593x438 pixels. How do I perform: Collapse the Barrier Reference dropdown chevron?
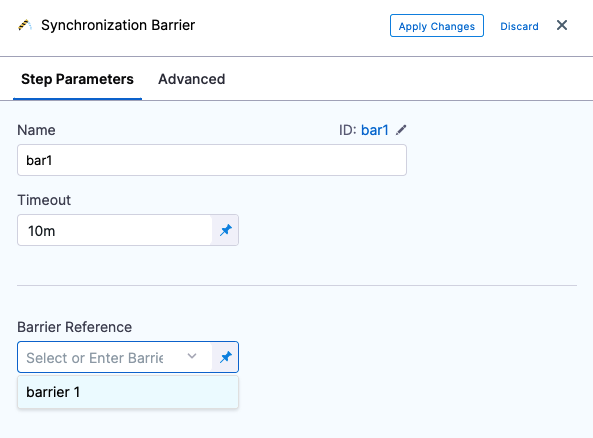[192, 356]
